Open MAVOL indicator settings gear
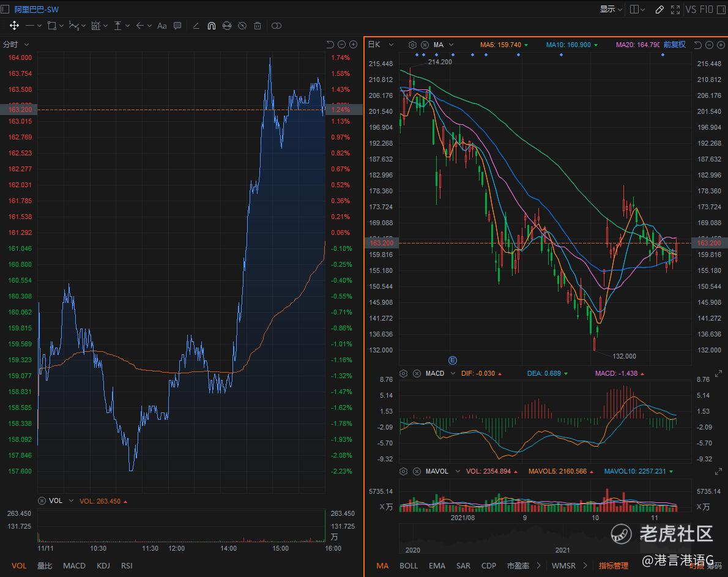This screenshot has height=577, width=728. (404, 472)
